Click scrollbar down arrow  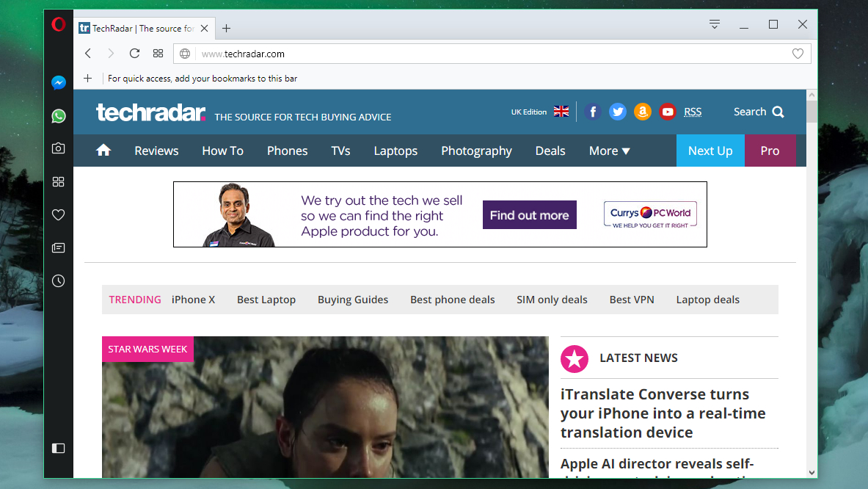pyautogui.click(x=812, y=472)
